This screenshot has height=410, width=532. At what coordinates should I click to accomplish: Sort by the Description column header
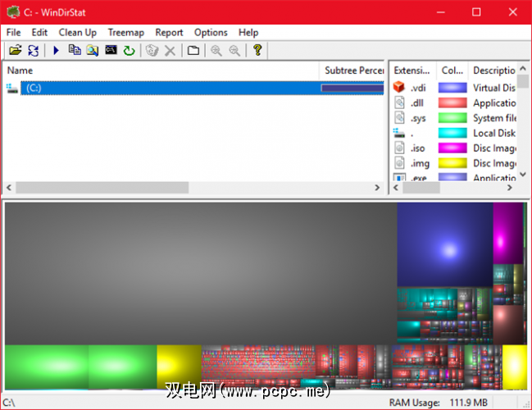(493, 71)
